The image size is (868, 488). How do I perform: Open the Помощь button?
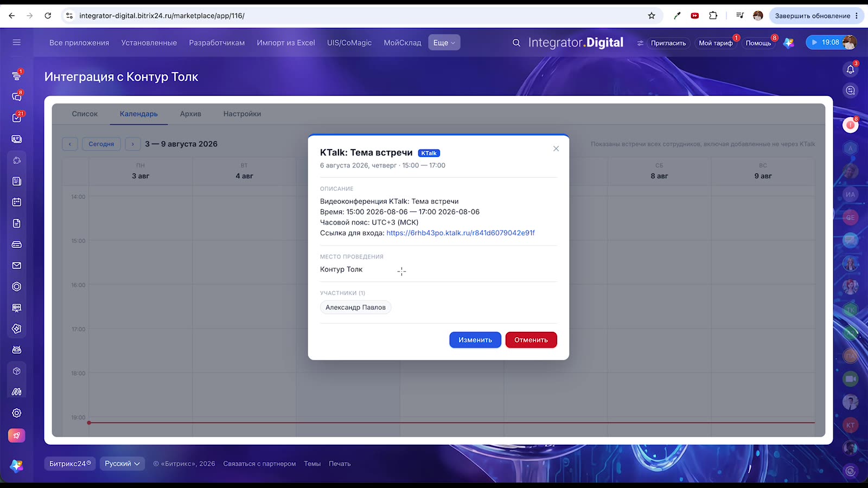758,43
